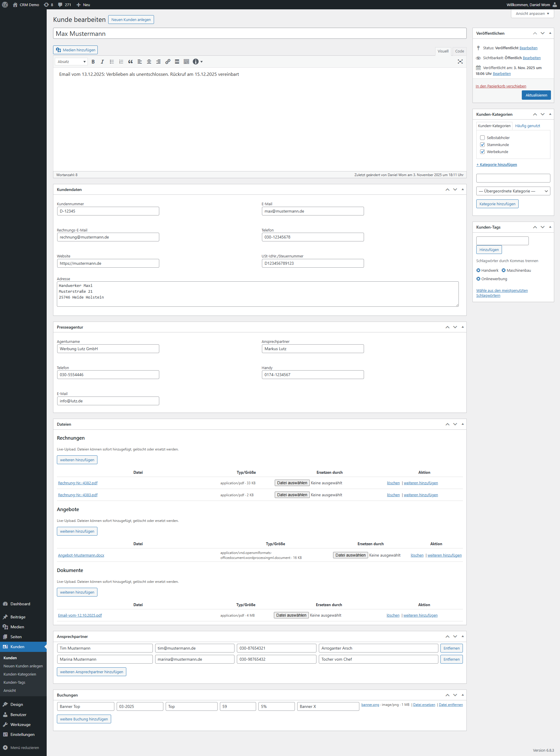
Task: Click the Kundennummer input field
Action: tap(108, 211)
